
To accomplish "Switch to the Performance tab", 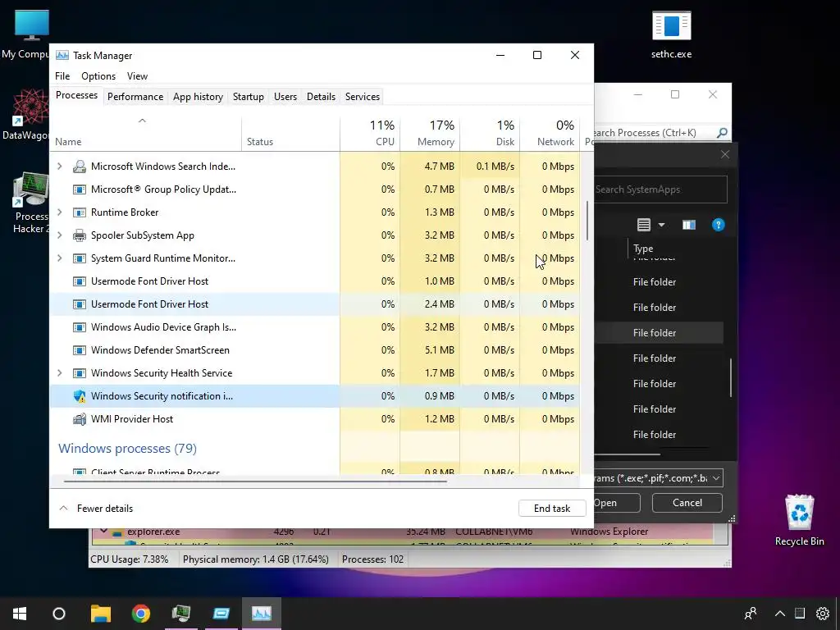I will pos(135,97).
